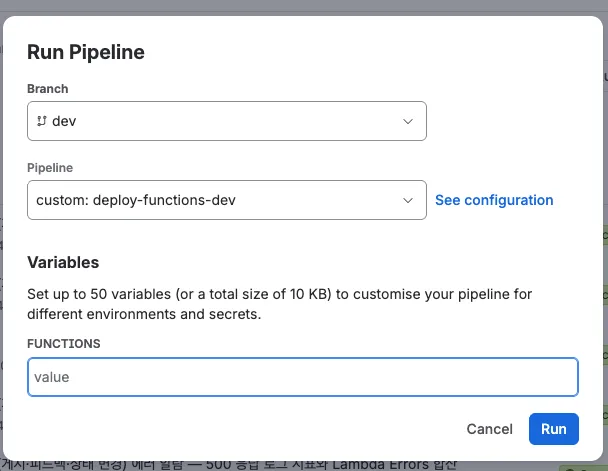This screenshot has width=608, height=471.
Task: Click the Variables heading
Action: tap(63, 262)
